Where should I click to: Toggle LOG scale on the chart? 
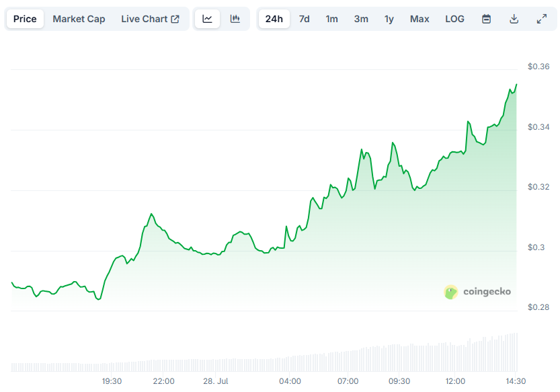tap(454, 19)
